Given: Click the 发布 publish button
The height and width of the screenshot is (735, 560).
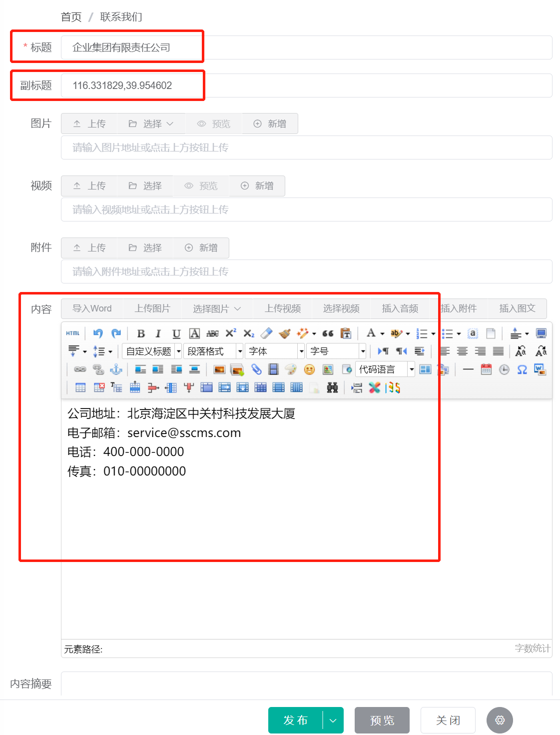Looking at the screenshot, I should tap(296, 720).
